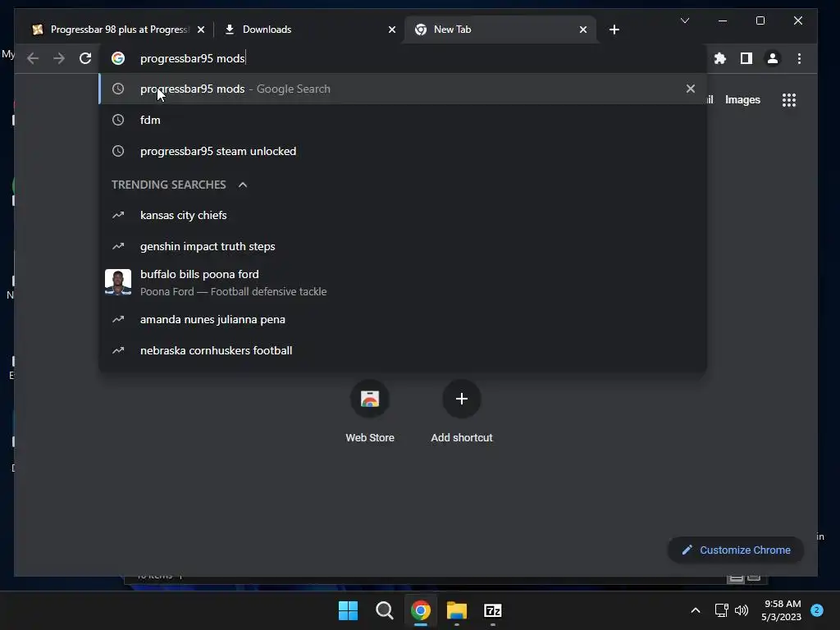Image resolution: width=840 pixels, height=630 pixels.
Task: Select the progressbar95 mods Google Search suggestion
Action: pos(403,89)
